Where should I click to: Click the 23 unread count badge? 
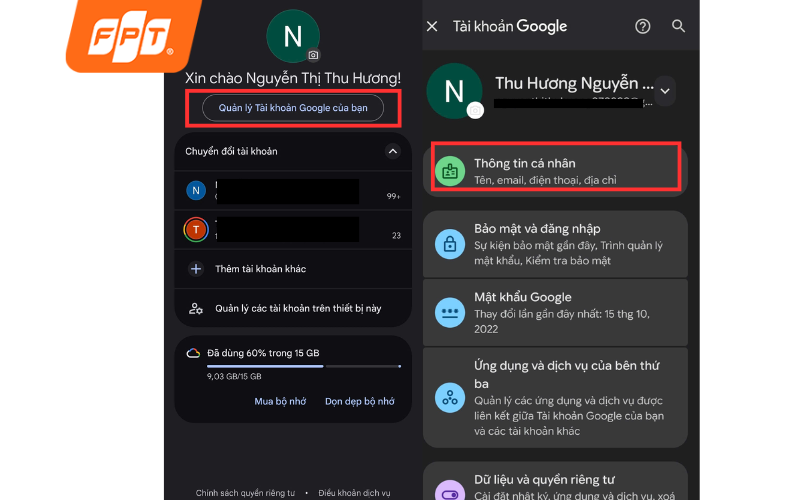tap(396, 236)
